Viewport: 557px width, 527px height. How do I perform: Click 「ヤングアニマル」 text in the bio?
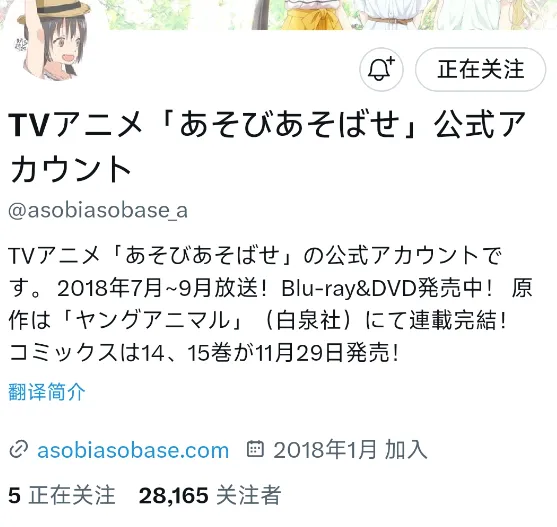click(x=153, y=320)
